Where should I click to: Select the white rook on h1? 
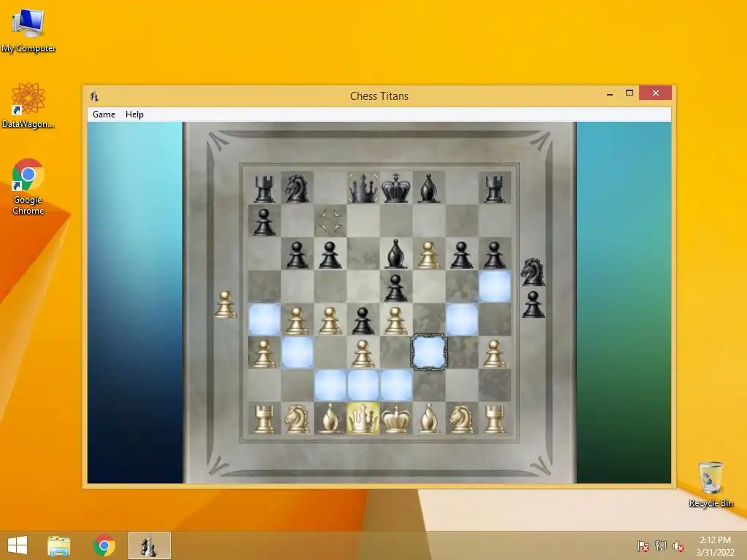coord(495,419)
